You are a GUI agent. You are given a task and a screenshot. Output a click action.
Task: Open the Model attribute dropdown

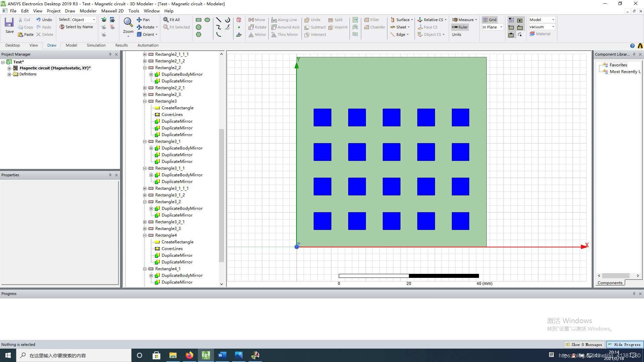click(x=542, y=20)
